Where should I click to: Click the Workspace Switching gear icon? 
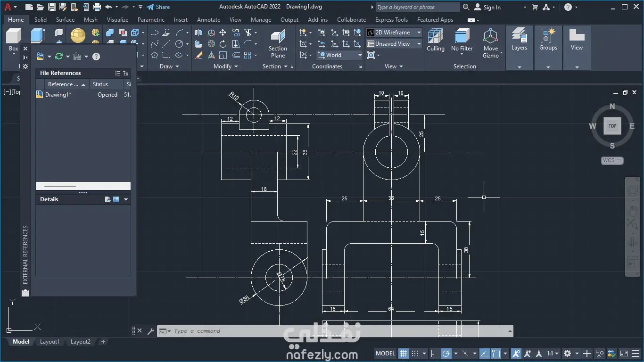568,353
